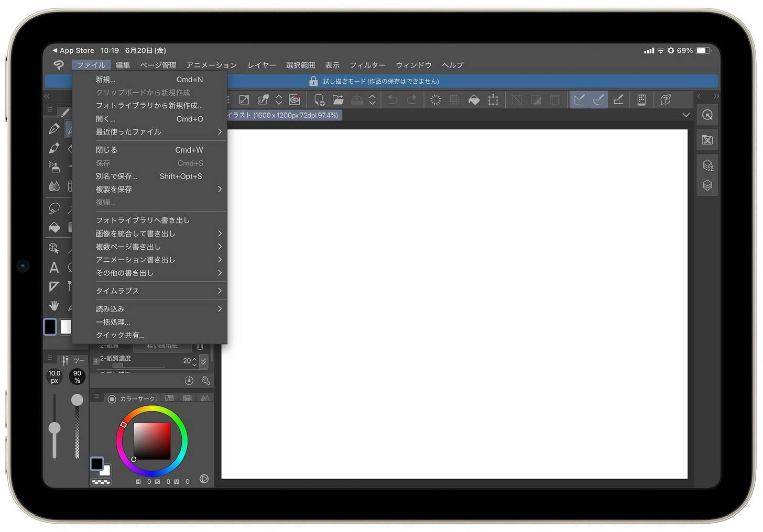This screenshot has height=532, width=763.
Task: Click the 90 % opacity button
Action: 77,376
